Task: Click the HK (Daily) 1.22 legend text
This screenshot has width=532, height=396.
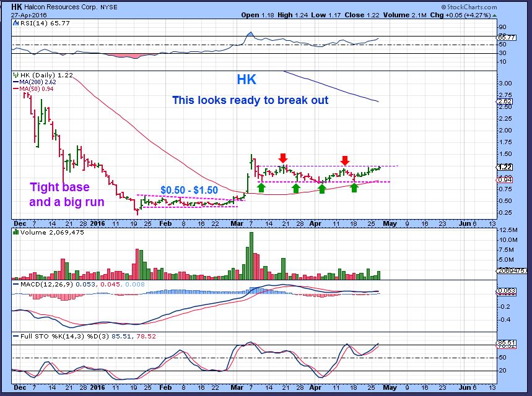Action: (46, 75)
